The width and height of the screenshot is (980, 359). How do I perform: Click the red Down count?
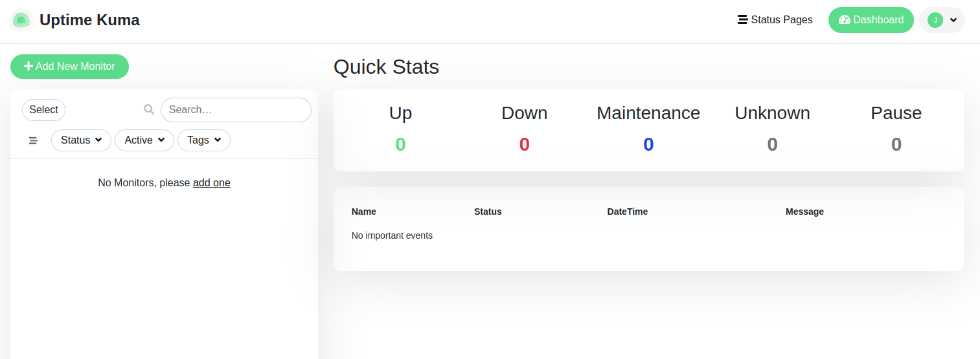[525, 144]
